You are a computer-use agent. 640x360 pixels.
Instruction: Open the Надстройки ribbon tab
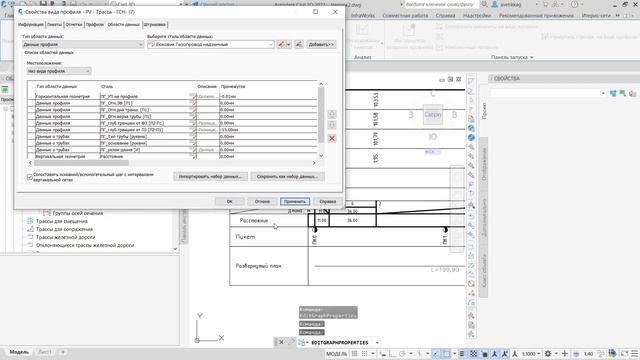[x=477, y=16]
